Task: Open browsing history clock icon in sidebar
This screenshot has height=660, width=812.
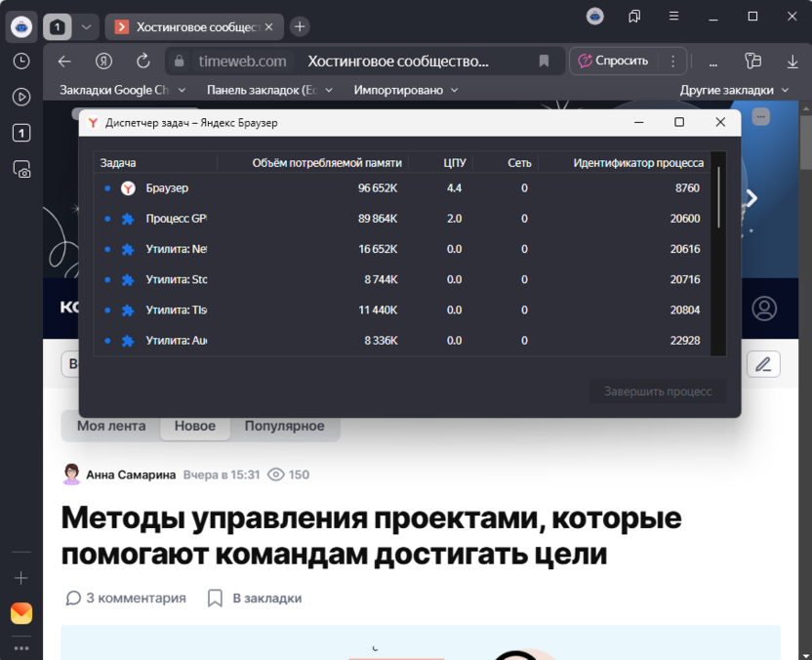Action: (x=21, y=62)
